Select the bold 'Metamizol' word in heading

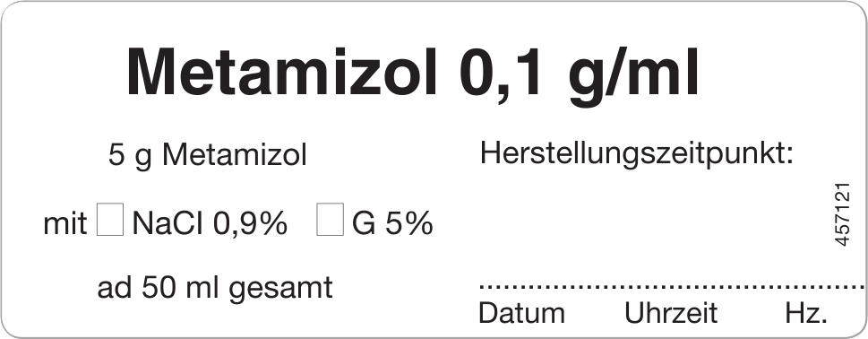tap(282, 74)
